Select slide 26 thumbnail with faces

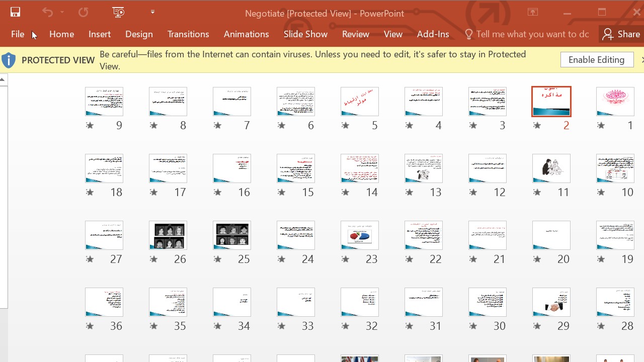[x=168, y=235]
